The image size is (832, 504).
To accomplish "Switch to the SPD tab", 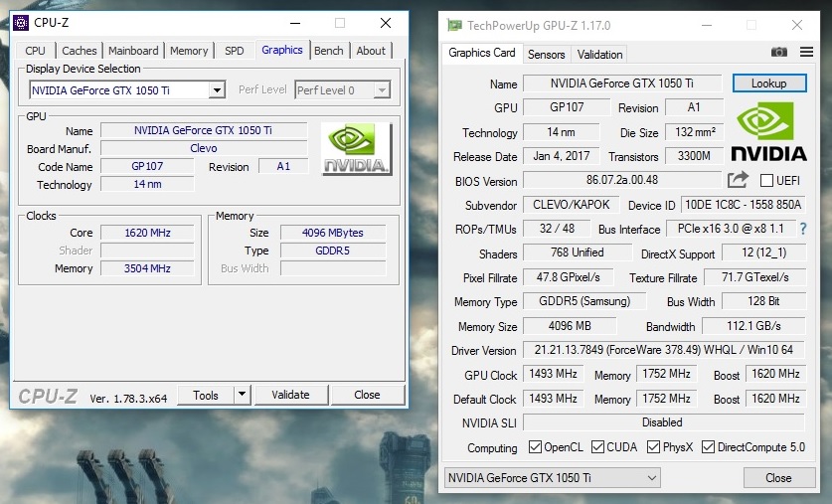I will point(234,51).
